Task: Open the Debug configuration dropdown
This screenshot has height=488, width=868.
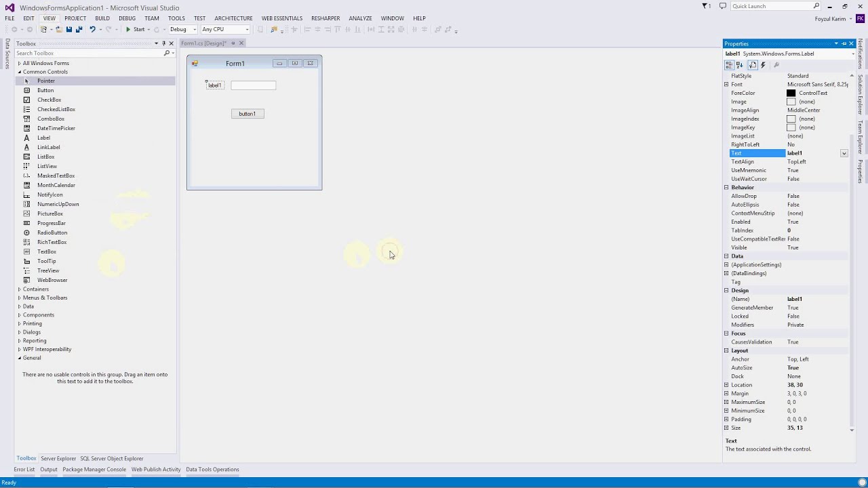Action: point(194,29)
